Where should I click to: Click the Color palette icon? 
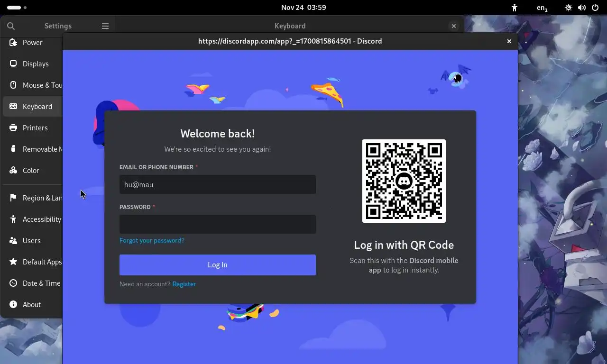click(x=13, y=171)
